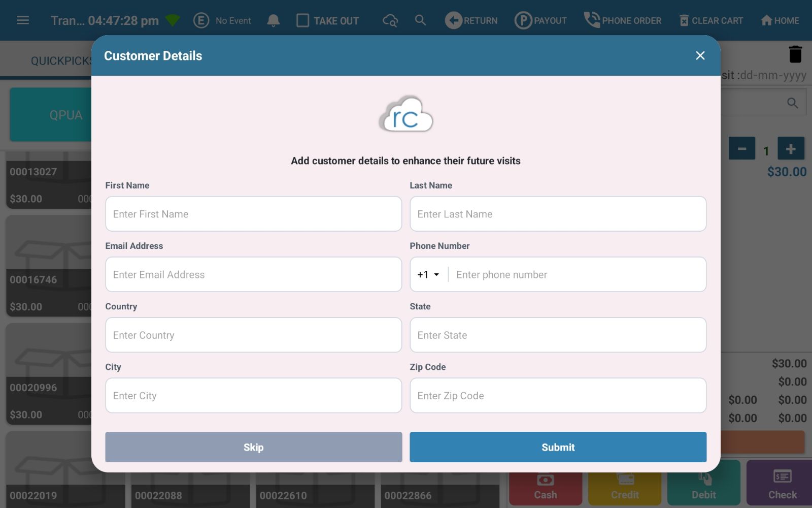This screenshot has height=508, width=812.
Task: Click the dd-mm-yyyy date field
Action: click(x=773, y=75)
